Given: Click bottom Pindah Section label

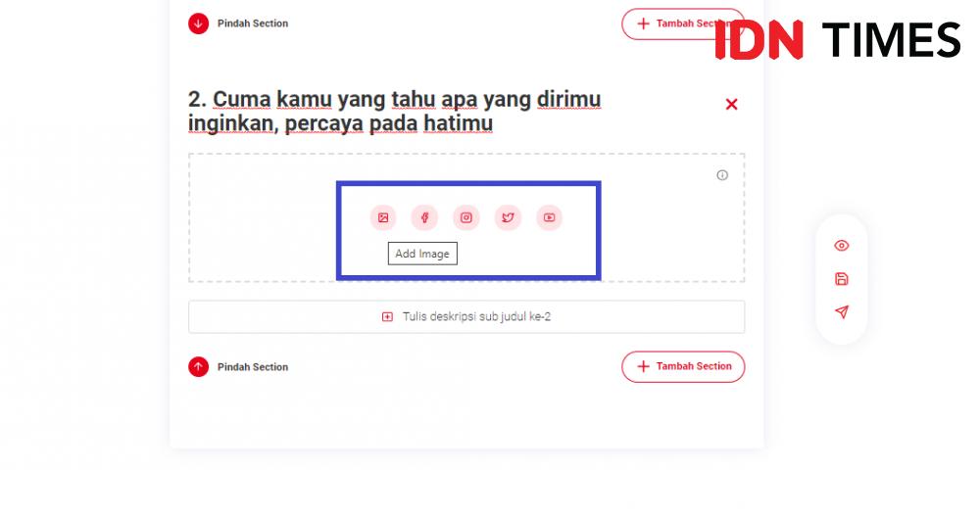Looking at the screenshot, I should point(253,367).
